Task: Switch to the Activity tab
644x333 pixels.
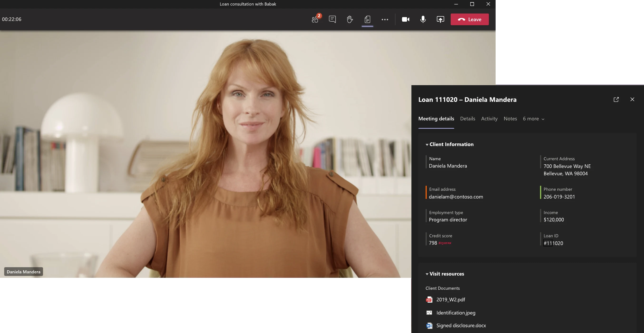Action: pyautogui.click(x=489, y=119)
